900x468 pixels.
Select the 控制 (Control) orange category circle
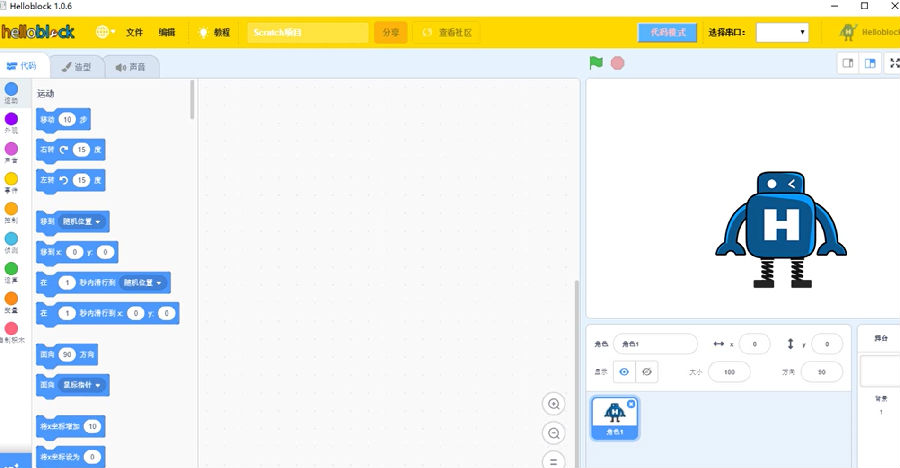(11, 208)
